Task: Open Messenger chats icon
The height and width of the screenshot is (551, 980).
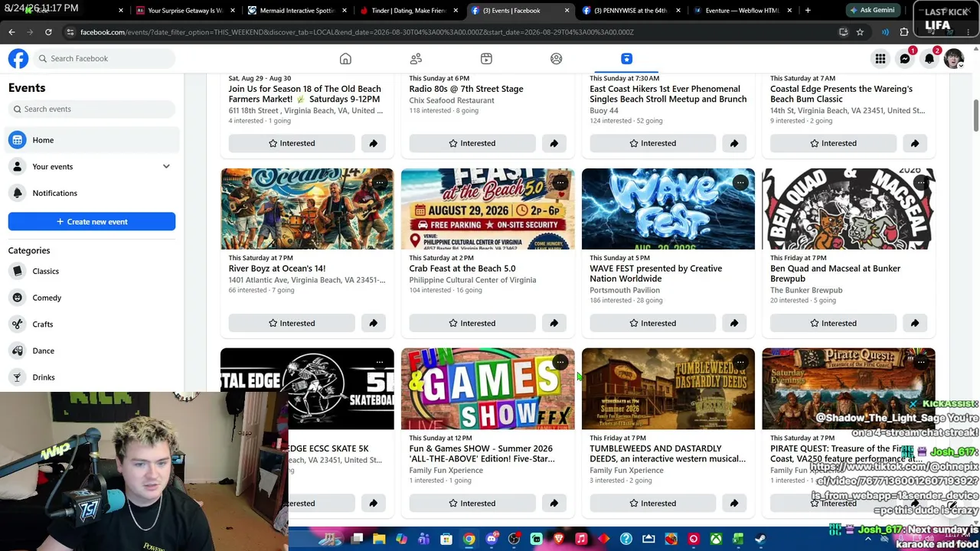Action: (x=905, y=59)
